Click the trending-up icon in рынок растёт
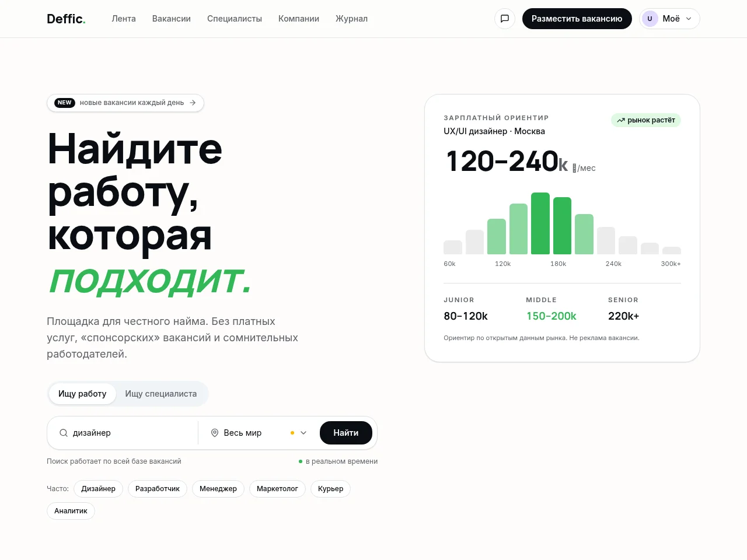 (621, 120)
